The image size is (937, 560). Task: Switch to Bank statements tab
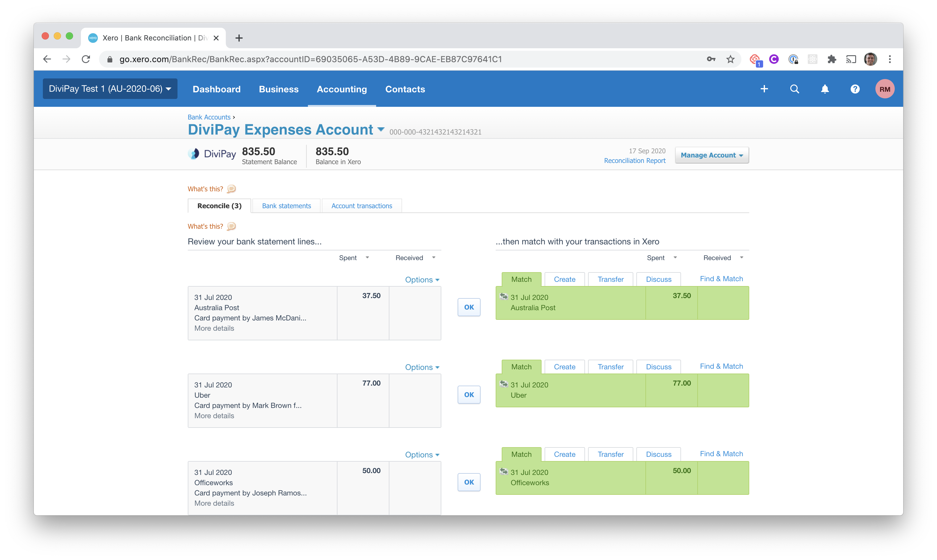coord(286,206)
